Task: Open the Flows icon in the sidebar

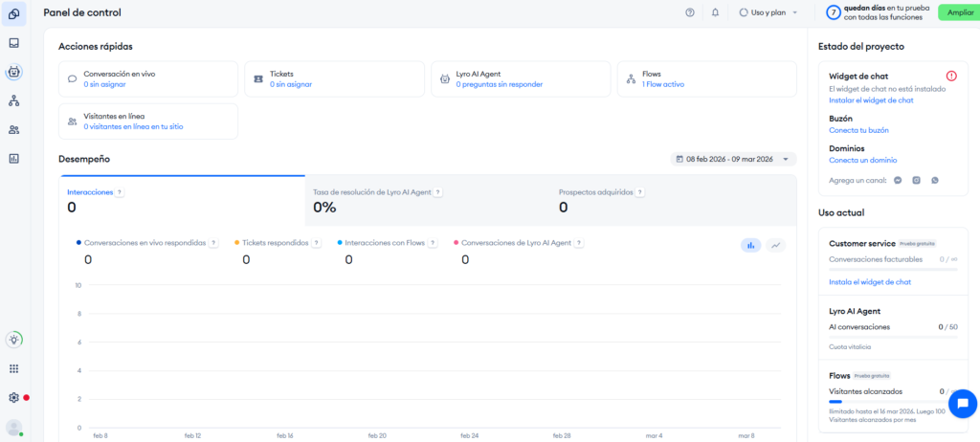Action: tap(13, 100)
